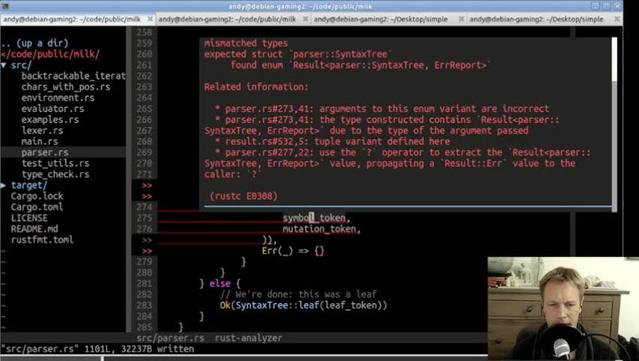Close the second terminal tab
Screen dimensions: 639x361
coord(306,19)
